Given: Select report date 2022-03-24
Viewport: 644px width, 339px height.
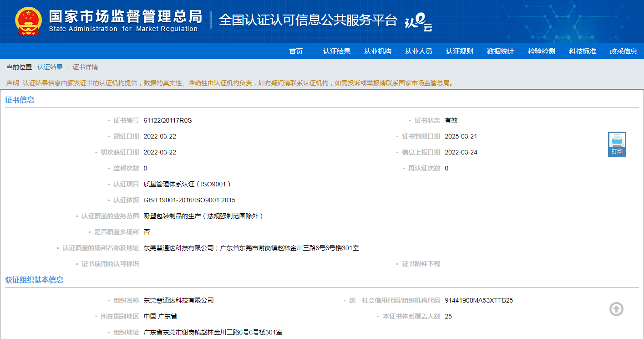Looking at the screenshot, I should (x=461, y=152).
